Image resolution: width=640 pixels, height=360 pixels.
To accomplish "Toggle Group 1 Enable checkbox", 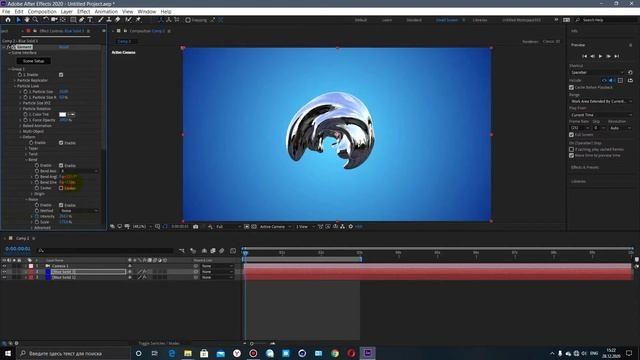I will (x=61, y=75).
